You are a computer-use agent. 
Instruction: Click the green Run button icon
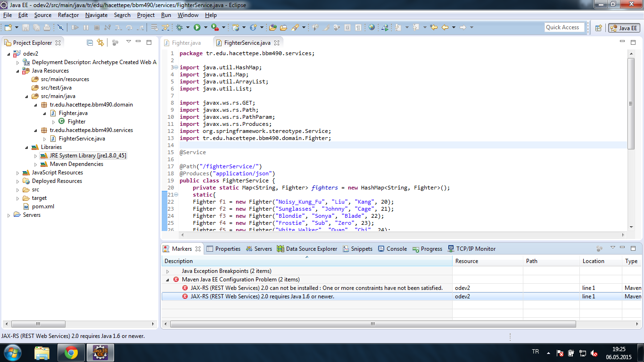(197, 27)
